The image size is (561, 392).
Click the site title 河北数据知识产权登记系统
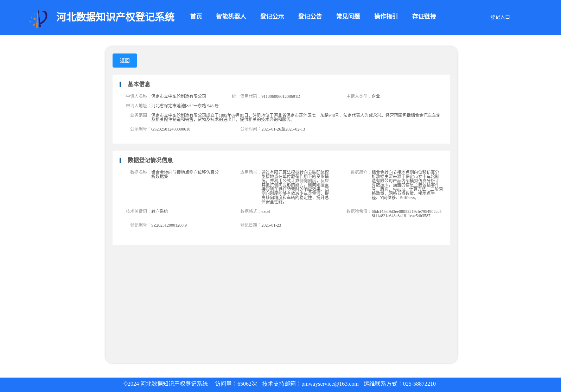coord(115,17)
